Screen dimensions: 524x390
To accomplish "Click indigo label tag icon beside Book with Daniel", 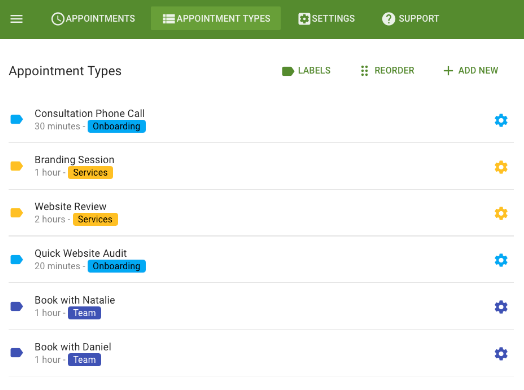I will tap(16, 353).
